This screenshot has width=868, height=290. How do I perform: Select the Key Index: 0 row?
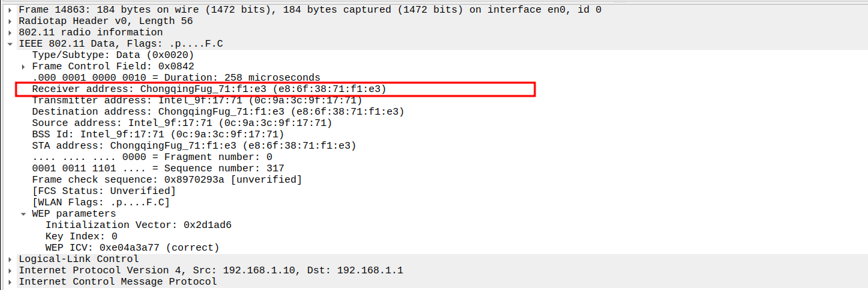point(81,236)
